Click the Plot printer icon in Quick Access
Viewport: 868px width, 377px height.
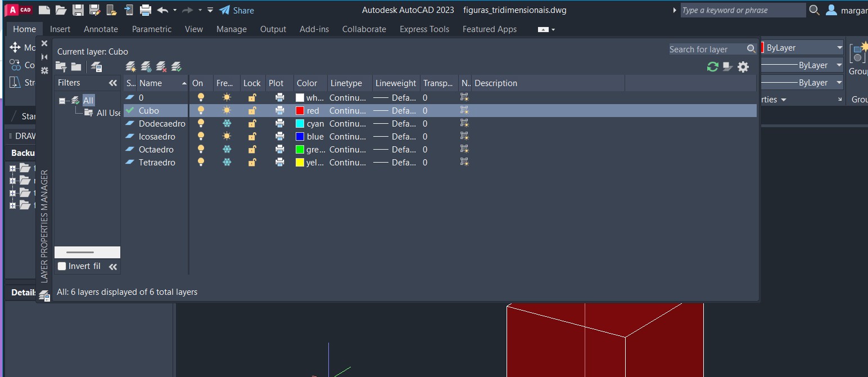tap(146, 10)
